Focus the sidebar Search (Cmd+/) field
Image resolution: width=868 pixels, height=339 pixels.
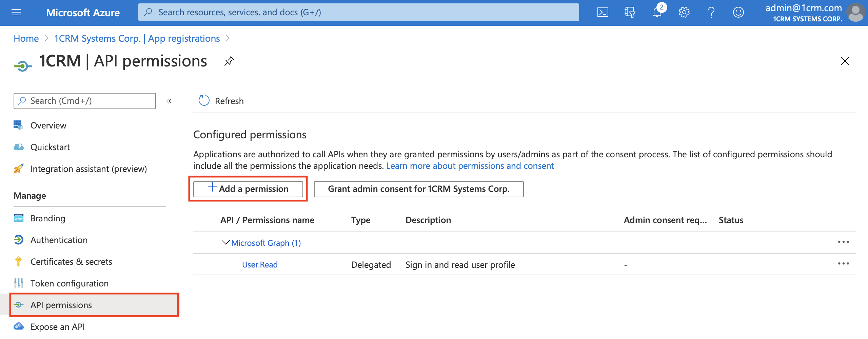(x=85, y=101)
